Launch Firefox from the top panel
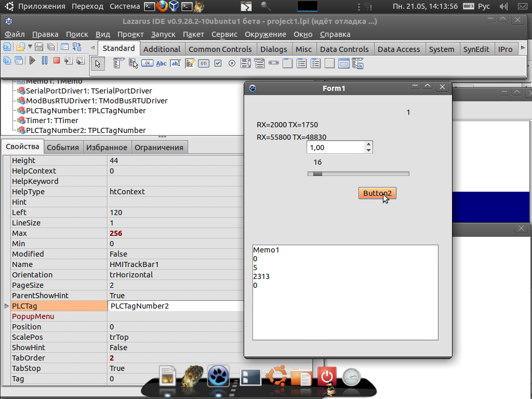532x399 pixels. pyautogui.click(x=162, y=6)
